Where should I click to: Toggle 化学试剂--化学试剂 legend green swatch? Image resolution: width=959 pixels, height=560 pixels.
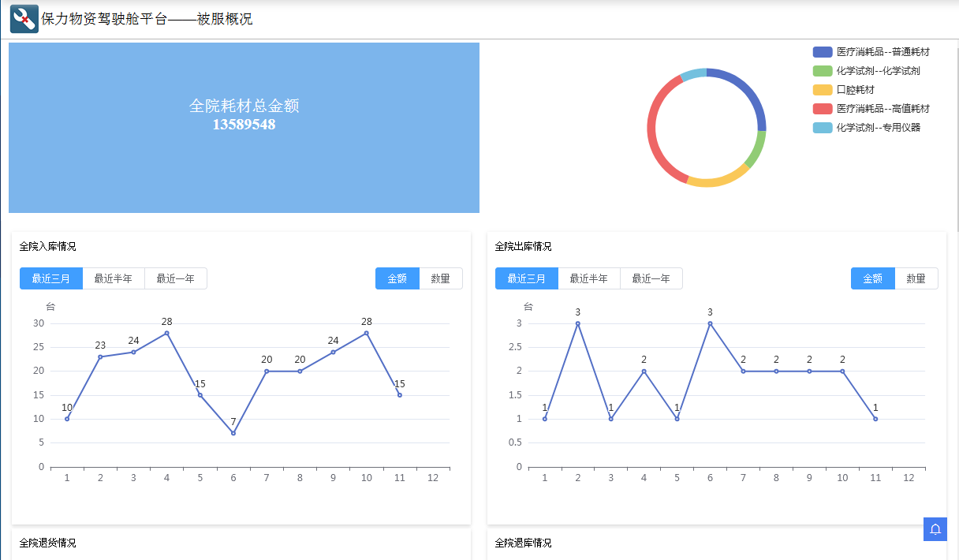pyautogui.click(x=823, y=71)
